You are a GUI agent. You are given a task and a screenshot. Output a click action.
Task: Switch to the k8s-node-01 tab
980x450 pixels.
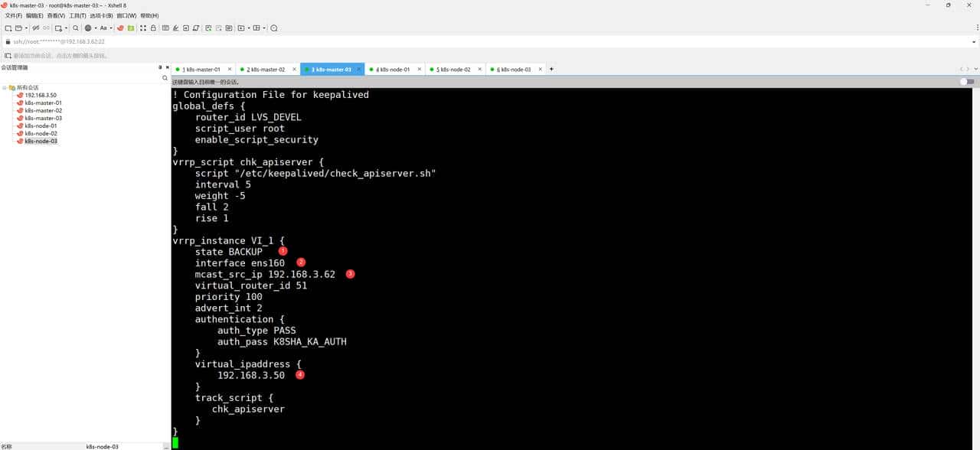pyautogui.click(x=394, y=69)
